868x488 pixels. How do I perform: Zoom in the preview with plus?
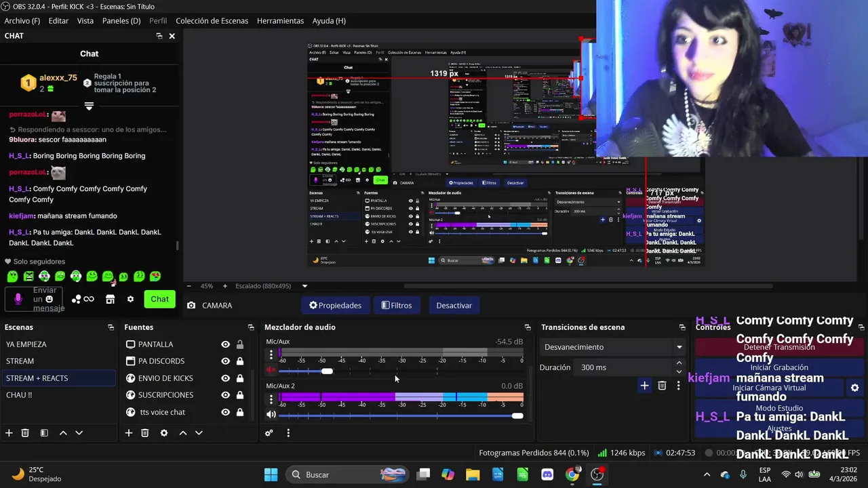point(225,286)
